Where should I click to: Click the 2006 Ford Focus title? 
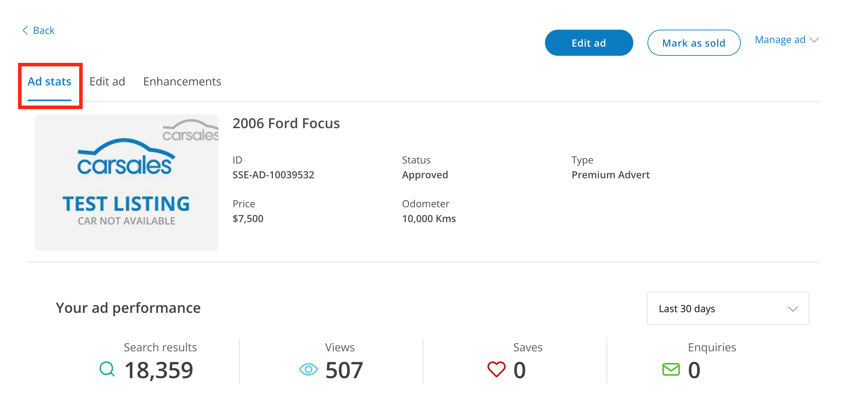286,124
